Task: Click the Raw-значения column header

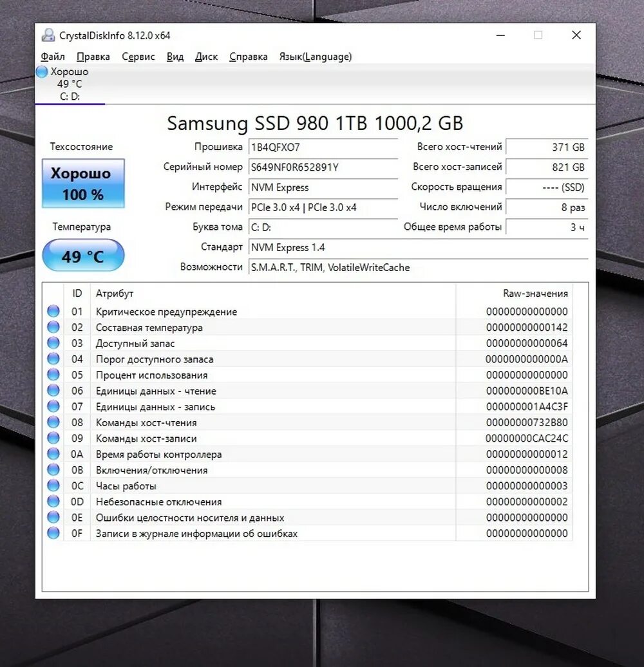Action: [515, 293]
